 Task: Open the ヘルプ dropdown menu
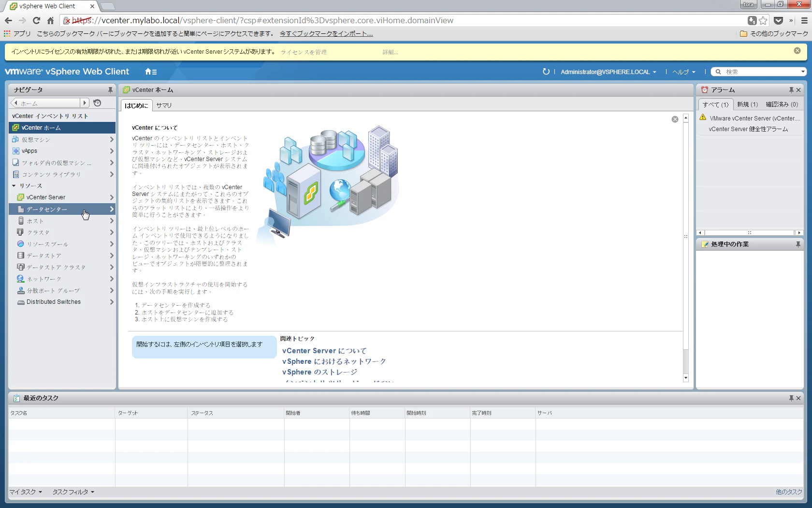tap(684, 72)
